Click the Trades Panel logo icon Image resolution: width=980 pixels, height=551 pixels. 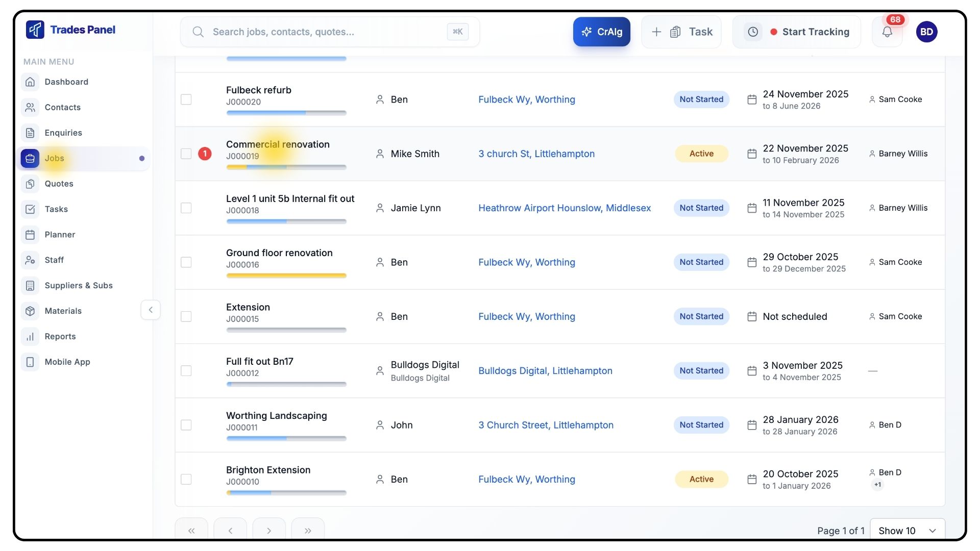pyautogui.click(x=35, y=30)
